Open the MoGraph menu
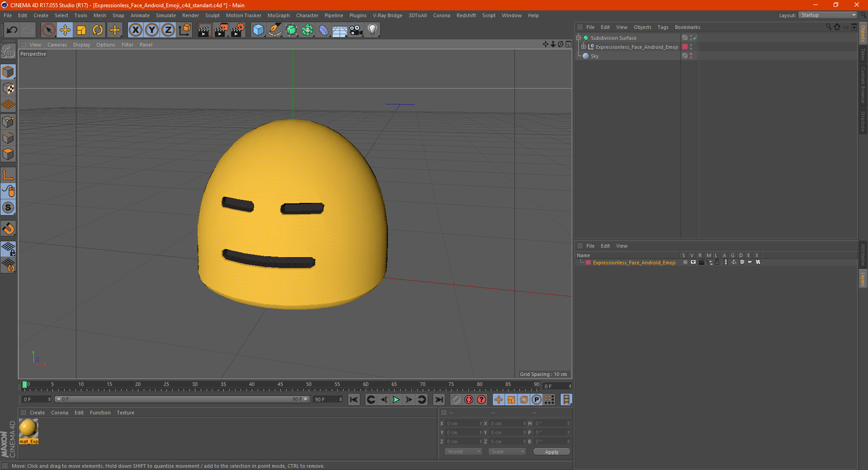The width and height of the screenshot is (868, 470). (278, 15)
